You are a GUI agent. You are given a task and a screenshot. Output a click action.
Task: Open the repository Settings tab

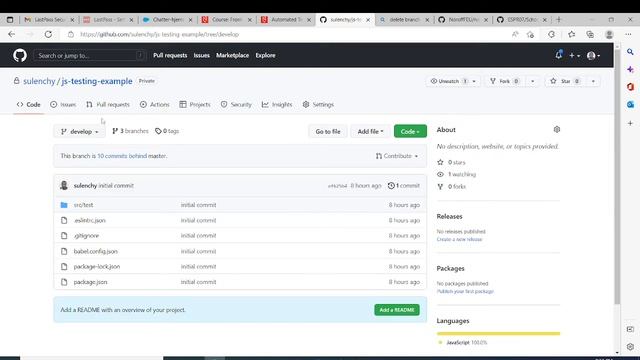coord(318,104)
